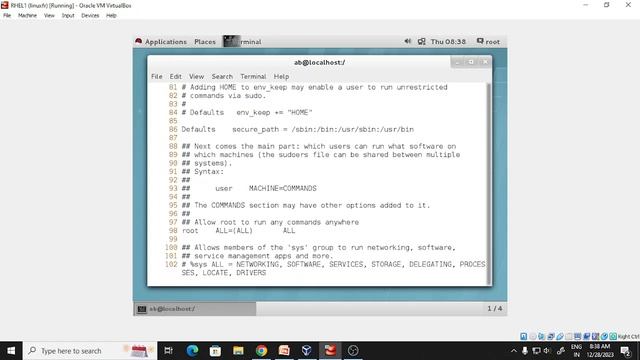
Task: Click terminal icon in GNOME top panel
Action: 231,41
